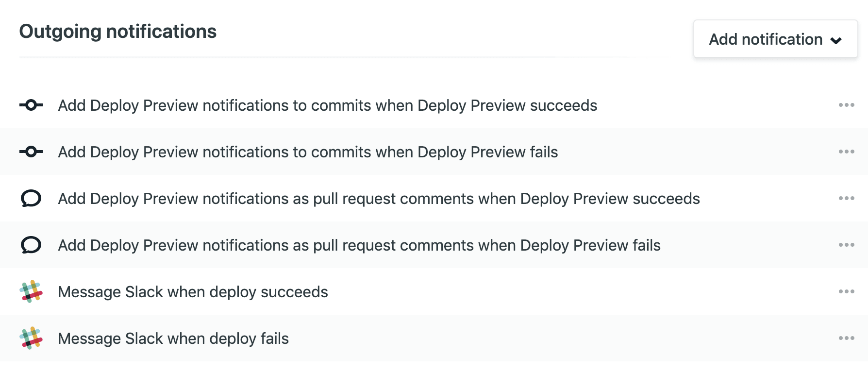
Task: Open ellipsis menu for pull request comments succeeds
Action: point(846,198)
